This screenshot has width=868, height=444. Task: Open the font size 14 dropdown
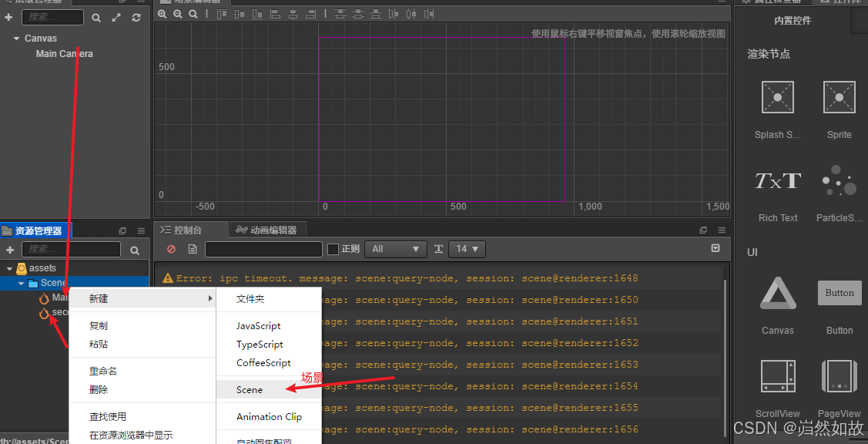467,250
